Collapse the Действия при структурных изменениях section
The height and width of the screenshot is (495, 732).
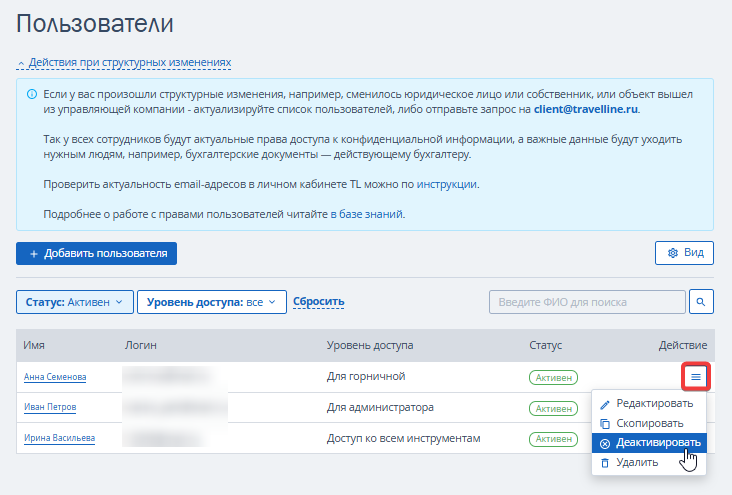(x=124, y=63)
